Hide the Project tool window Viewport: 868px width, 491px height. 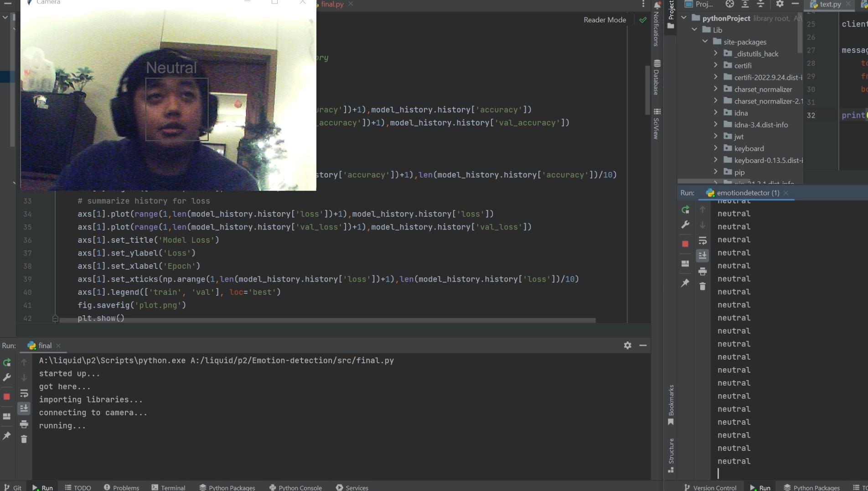[795, 4]
